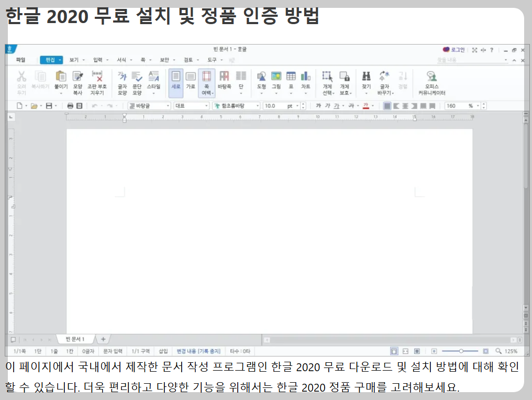Screen dimensions: 532x400
Task: Click the print icon
Action: click(70, 106)
